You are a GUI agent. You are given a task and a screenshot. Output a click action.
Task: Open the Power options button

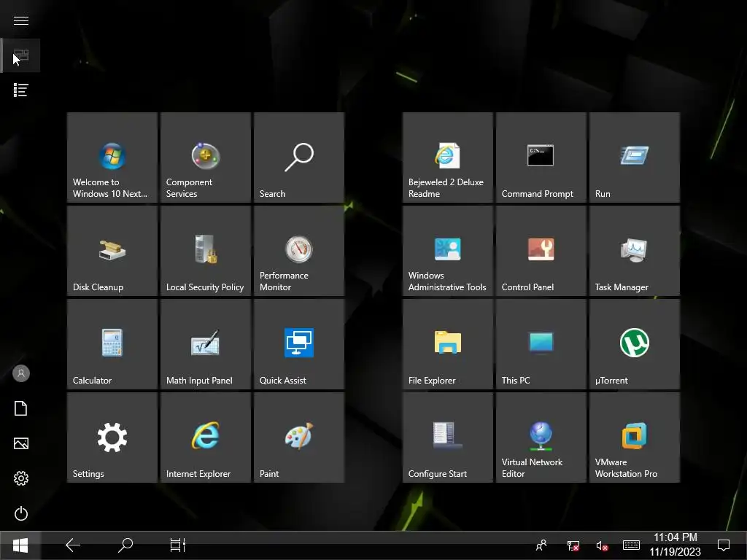21,513
